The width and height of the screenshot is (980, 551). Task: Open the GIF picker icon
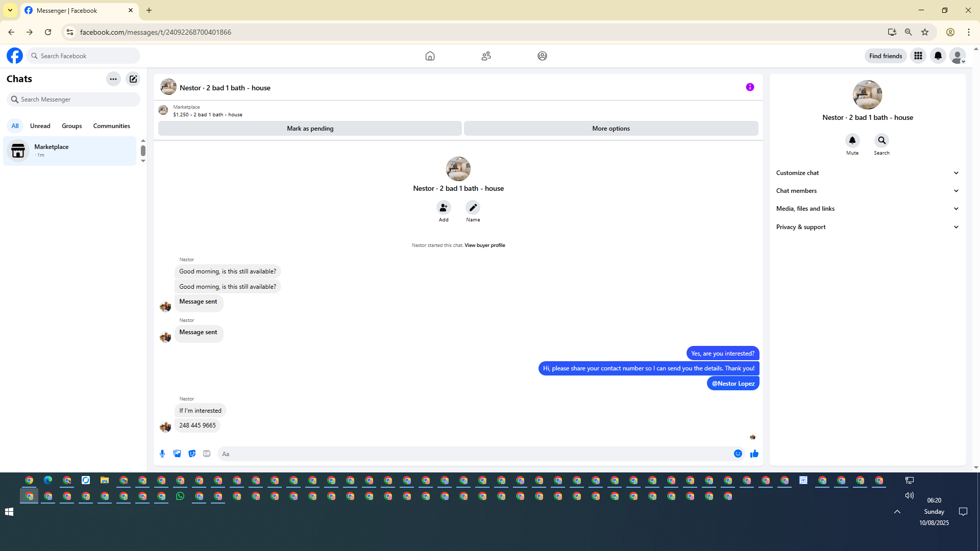point(207,454)
